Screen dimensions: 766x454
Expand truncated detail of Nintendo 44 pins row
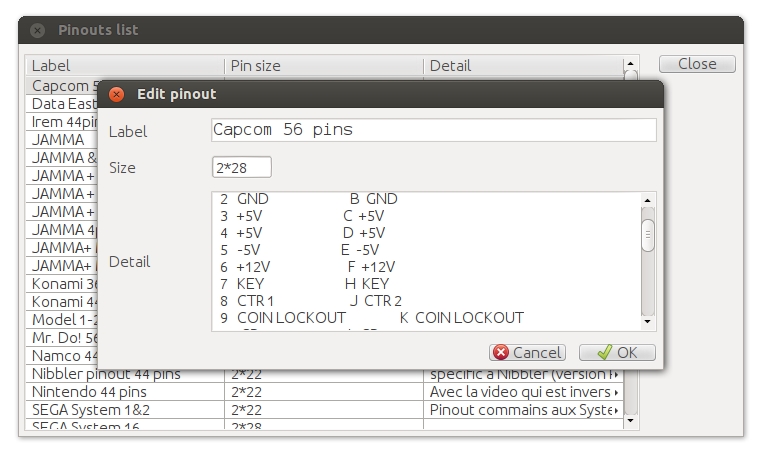(617, 392)
